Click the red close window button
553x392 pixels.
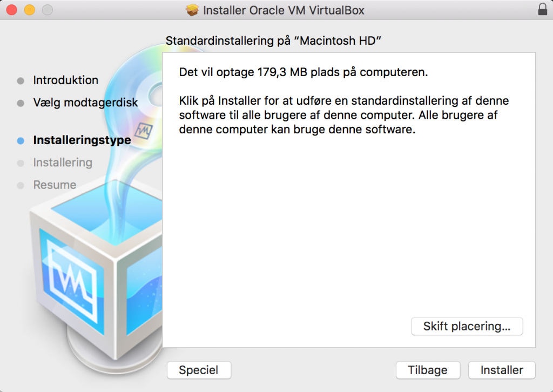(x=12, y=10)
